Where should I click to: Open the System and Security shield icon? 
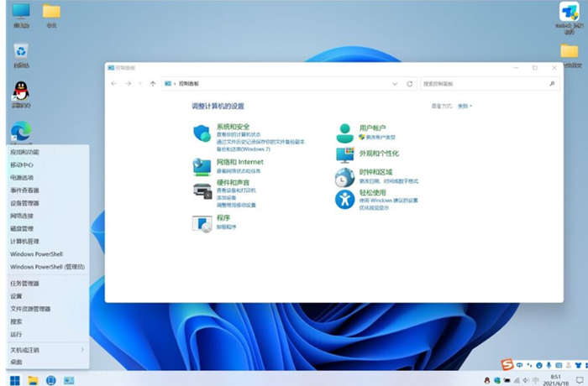(202, 133)
